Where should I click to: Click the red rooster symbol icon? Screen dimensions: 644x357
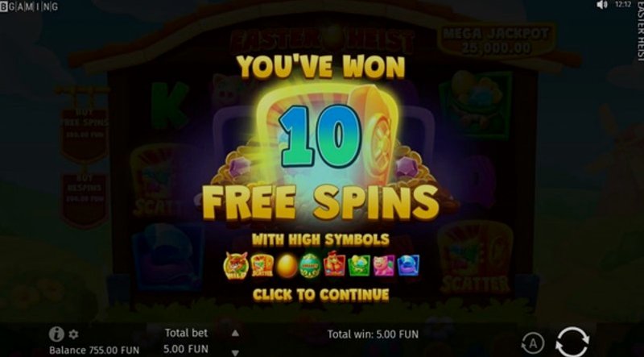click(x=334, y=264)
